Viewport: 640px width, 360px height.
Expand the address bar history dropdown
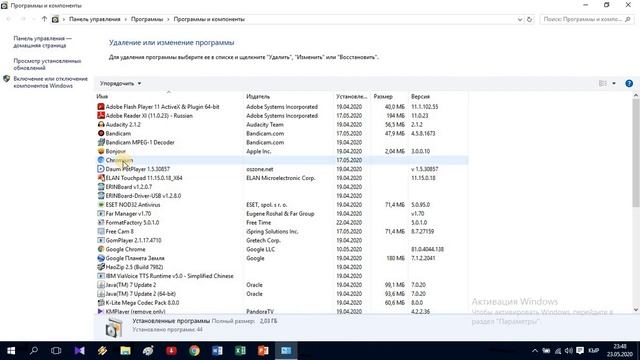(520, 19)
